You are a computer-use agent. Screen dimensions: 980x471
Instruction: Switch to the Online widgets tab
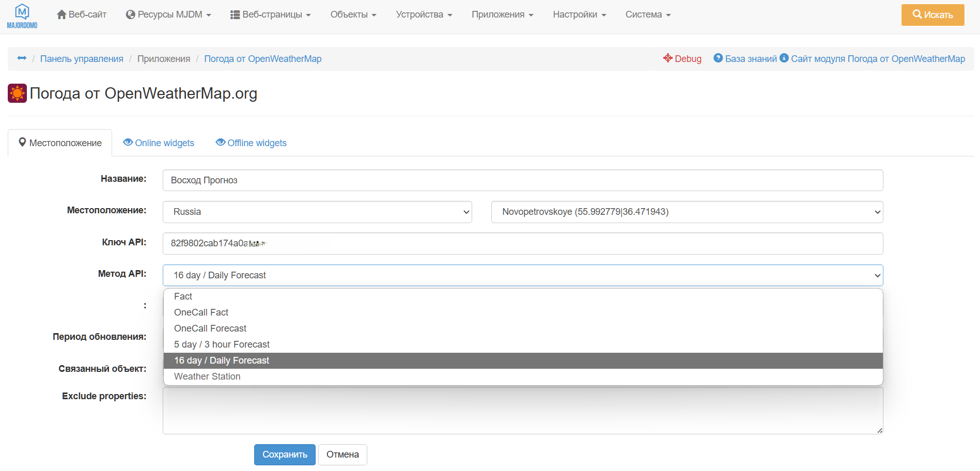[159, 143]
